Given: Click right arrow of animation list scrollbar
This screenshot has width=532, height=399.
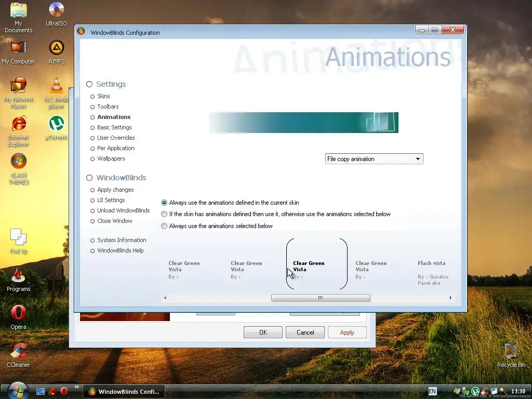Looking at the screenshot, I should (450, 298).
